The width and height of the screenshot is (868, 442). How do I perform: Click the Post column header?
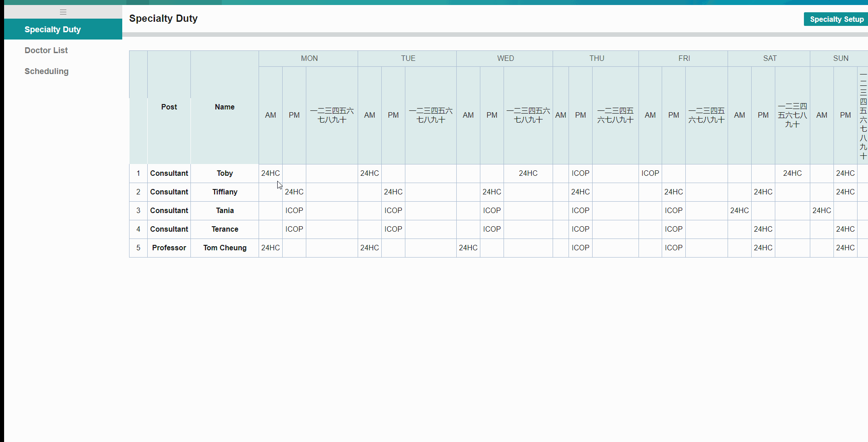pos(169,107)
